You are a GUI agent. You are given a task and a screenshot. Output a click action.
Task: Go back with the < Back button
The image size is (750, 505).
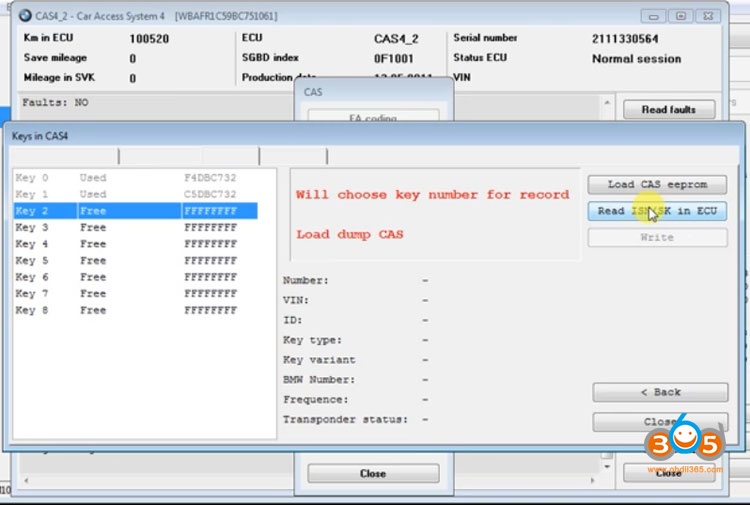[660, 392]
